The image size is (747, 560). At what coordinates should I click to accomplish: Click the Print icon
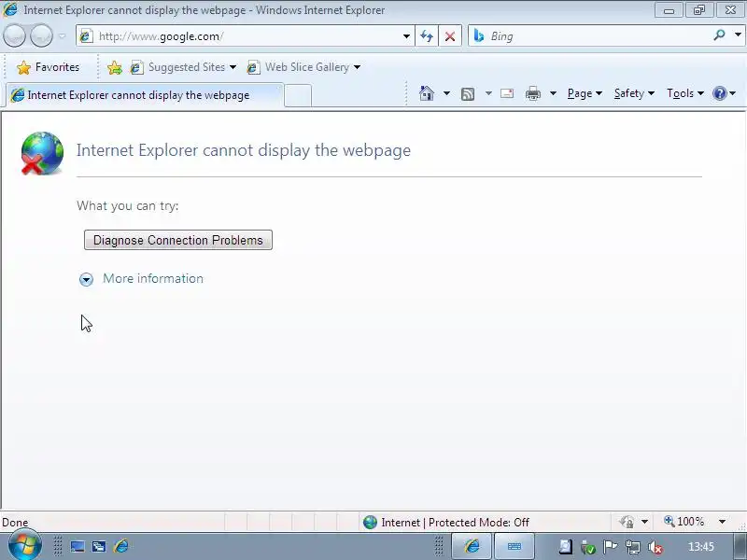tap(533, 93)
